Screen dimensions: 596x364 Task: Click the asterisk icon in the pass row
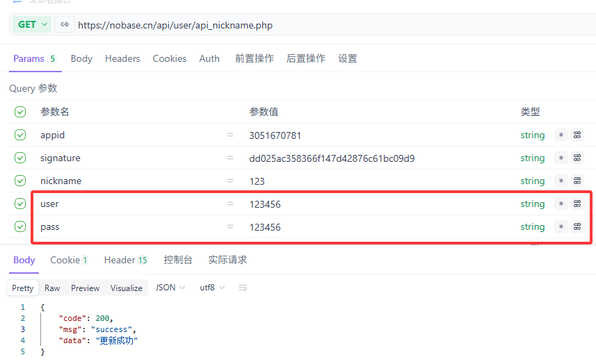point(561,227)
